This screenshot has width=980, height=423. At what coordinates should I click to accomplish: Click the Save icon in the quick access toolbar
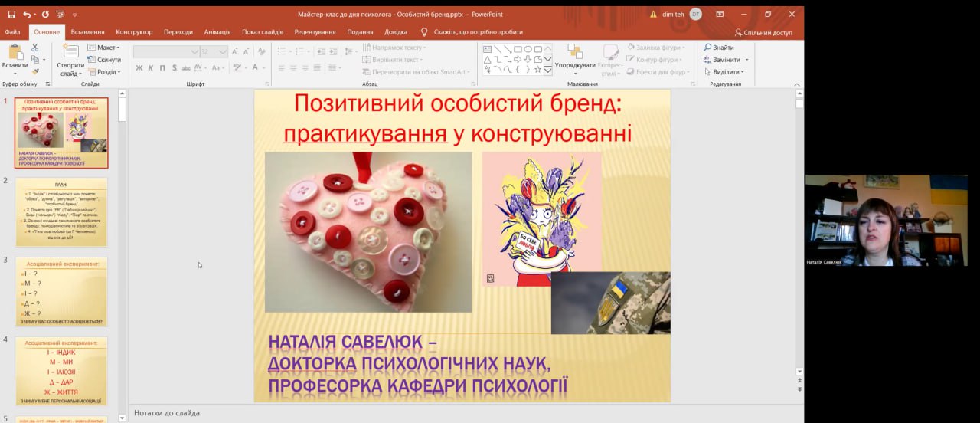tap(11, 15)
